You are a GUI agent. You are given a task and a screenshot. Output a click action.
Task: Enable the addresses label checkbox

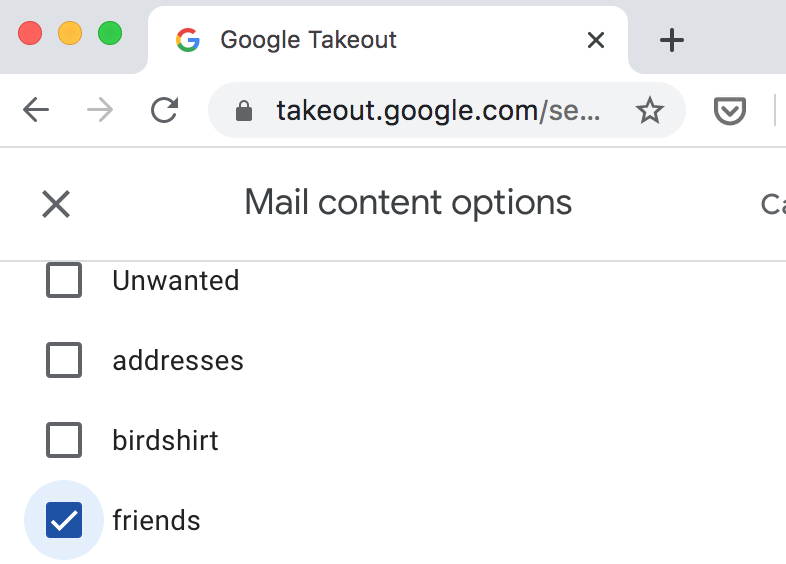tap(64, 360)
